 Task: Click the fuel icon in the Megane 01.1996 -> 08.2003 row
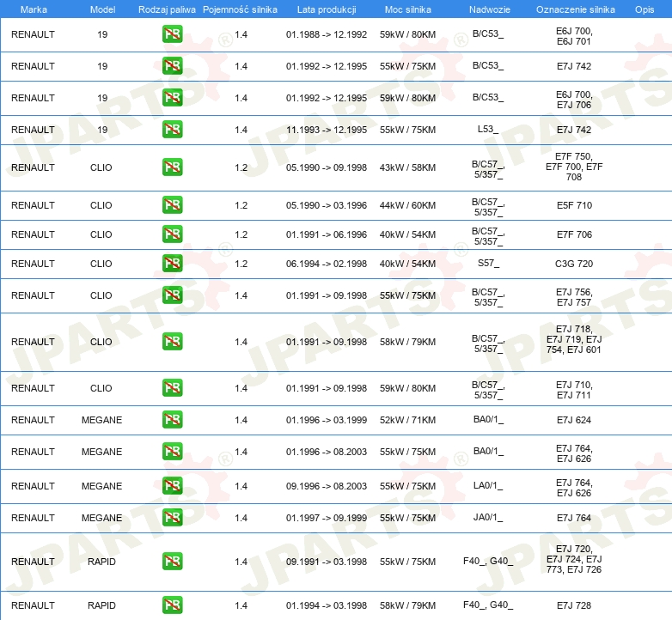click(172, 452)
